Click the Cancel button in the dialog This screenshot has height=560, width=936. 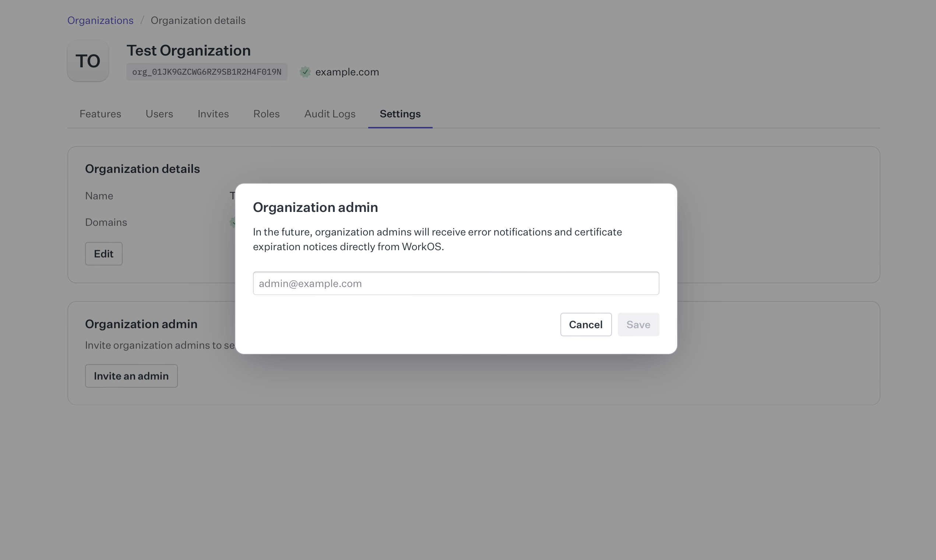click(x=585, y=325)
